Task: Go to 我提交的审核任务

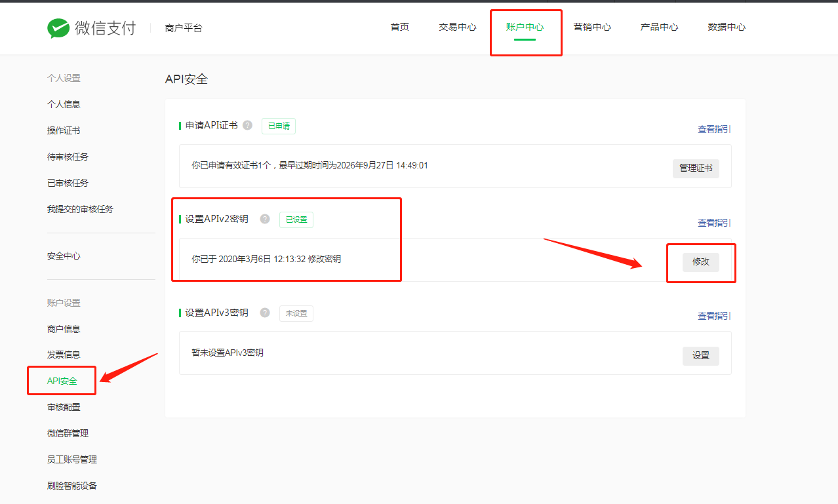Action: pyautogui.click(x=80, y=209)
